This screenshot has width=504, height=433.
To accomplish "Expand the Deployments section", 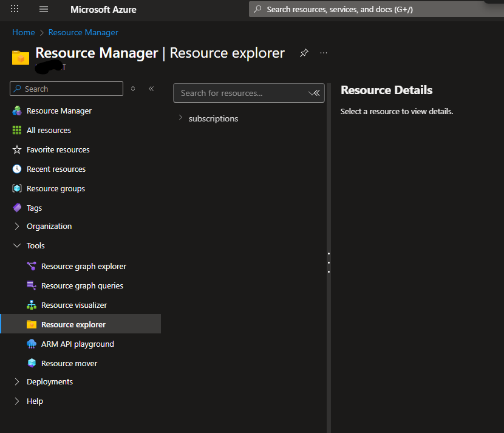I will pos(17,382).
